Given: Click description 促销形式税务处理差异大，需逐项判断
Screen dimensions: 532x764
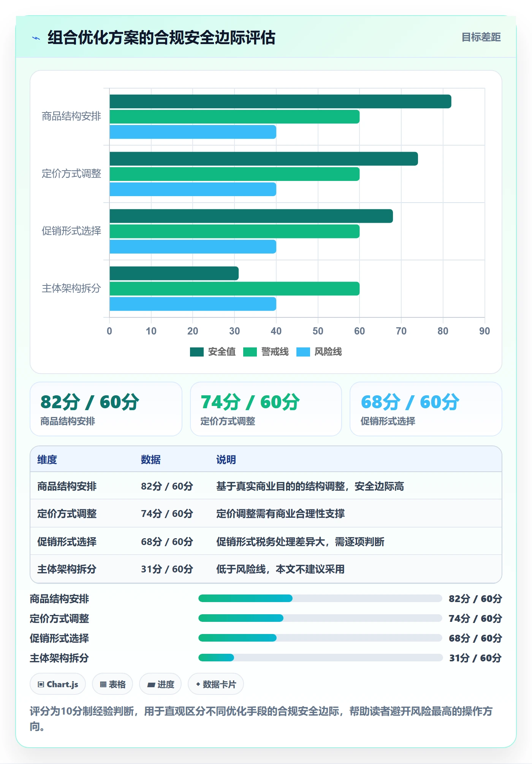Looking at the screenshot, I should pos(300,542).
